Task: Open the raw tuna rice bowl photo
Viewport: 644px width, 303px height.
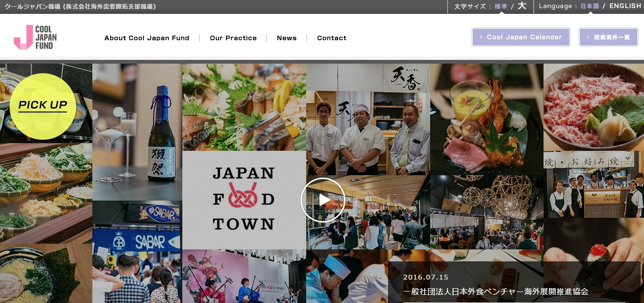Action: pyautogui.click(x=594, y=108)
